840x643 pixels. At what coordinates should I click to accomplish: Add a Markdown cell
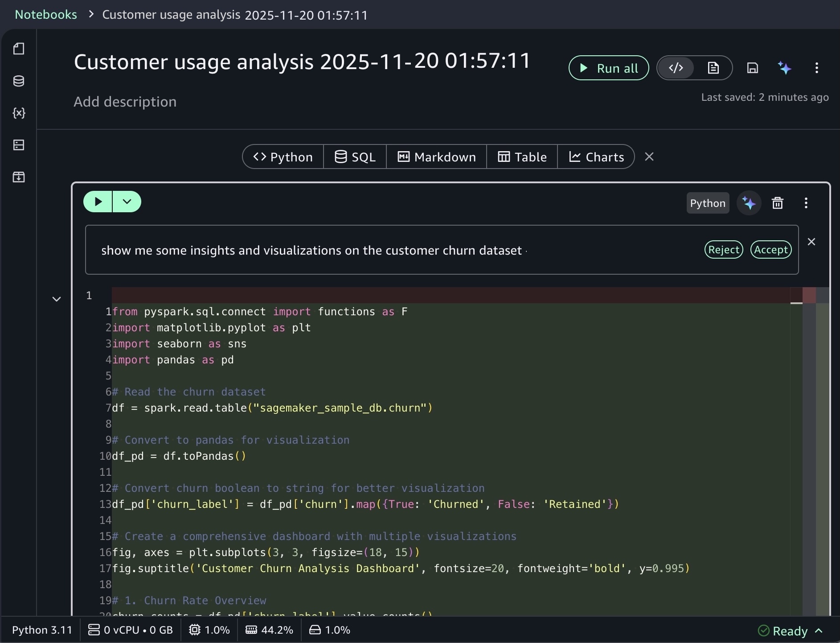click(x=436, y=157)
